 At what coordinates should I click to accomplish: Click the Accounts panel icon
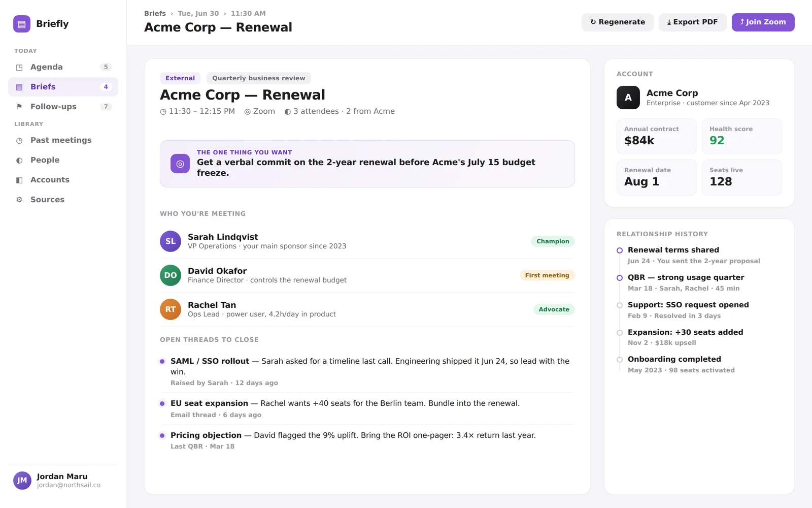19,180
